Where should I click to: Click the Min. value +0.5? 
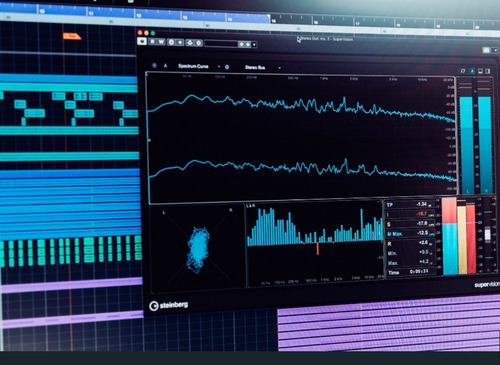click(x=424, y=252)
